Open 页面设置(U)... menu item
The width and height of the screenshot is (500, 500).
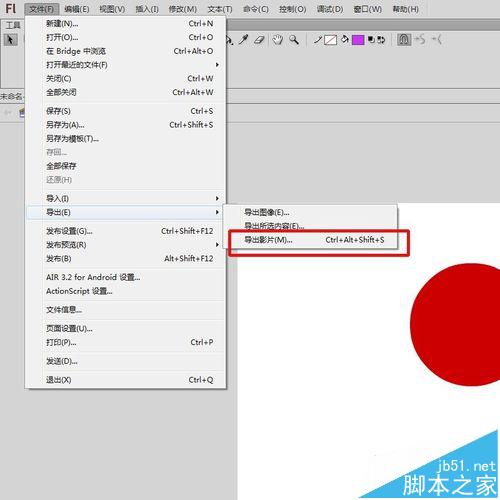click(126, 328)
